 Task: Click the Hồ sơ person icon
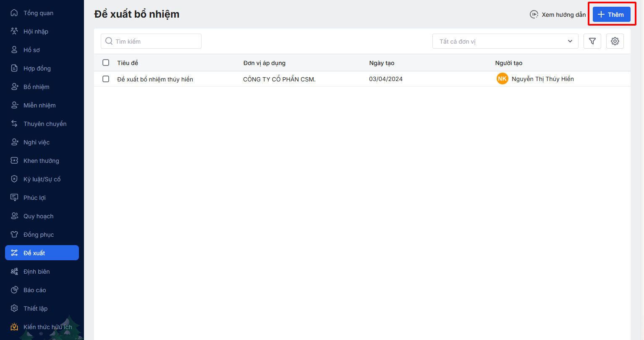point(14,50)
